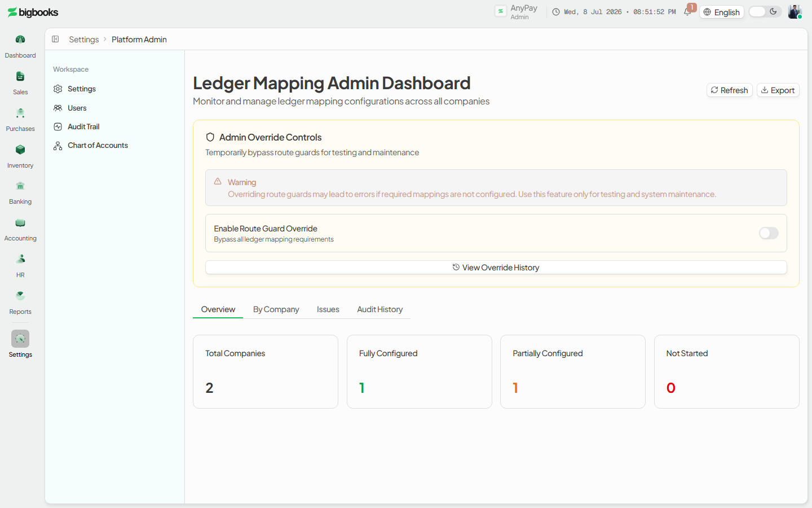The width and height of the screenshot is (812, 508).
Task: Collapse the sidebar panel icon
Action: (x=55, y=39)
